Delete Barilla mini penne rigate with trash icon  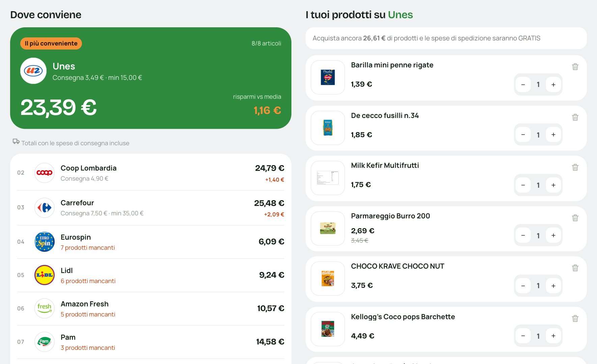coord(575,67)
